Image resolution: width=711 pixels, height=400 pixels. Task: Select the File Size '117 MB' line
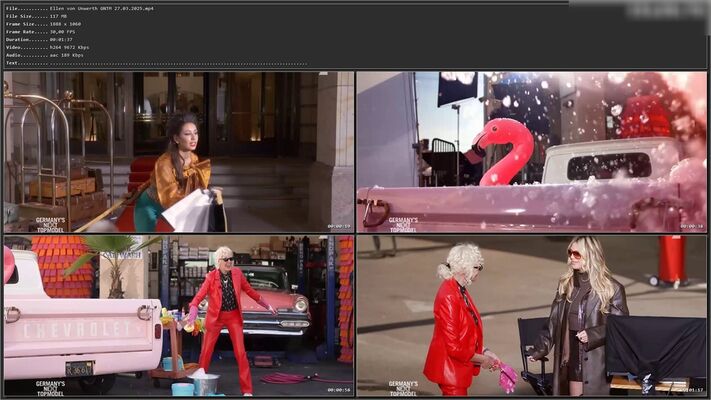pos(36,16)
